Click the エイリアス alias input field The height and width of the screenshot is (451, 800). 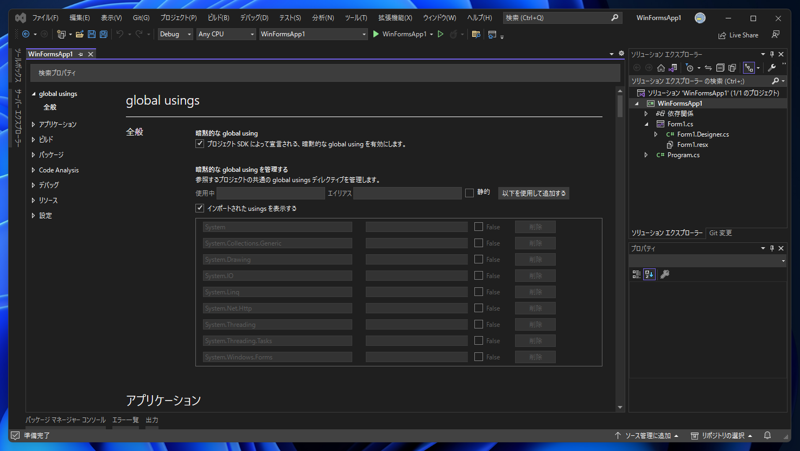point(407,193)
